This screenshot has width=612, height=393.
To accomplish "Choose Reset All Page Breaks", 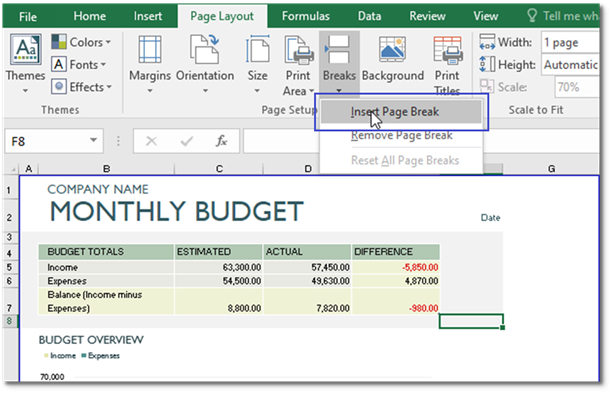I will pos(401,160).
